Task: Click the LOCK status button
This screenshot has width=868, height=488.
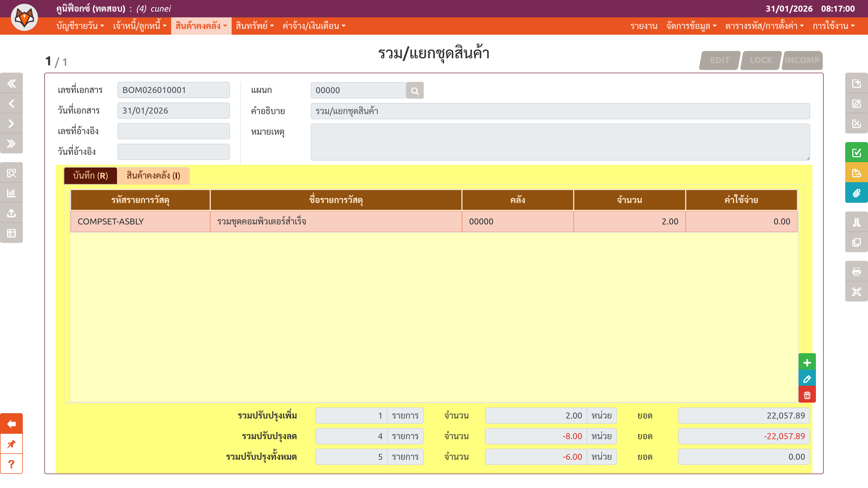Action: [x=761, y=60]
